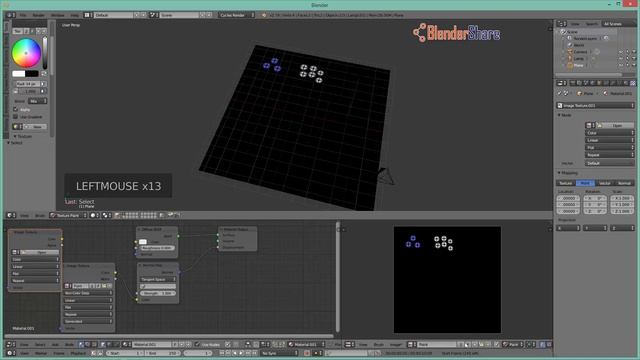640x360 pixels.
Task: Open the viewport shading sphere selector
Action: click(x=95, y=215)
